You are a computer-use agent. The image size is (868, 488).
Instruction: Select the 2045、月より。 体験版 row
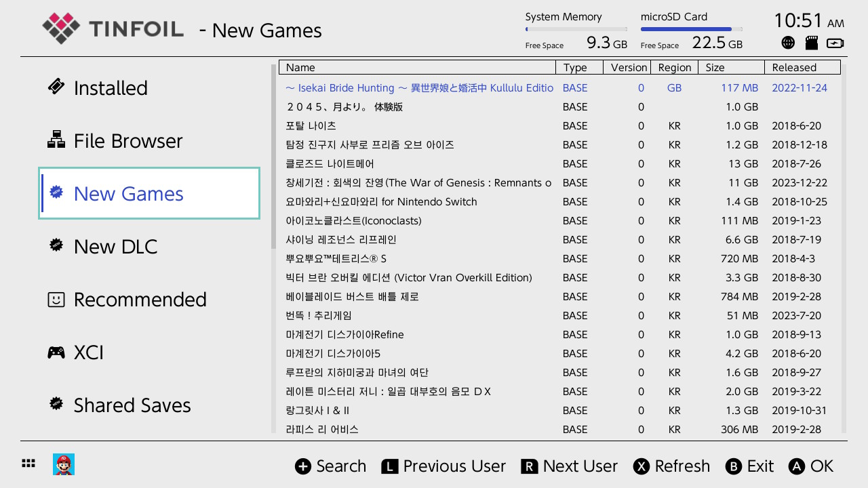click(560, 106)
